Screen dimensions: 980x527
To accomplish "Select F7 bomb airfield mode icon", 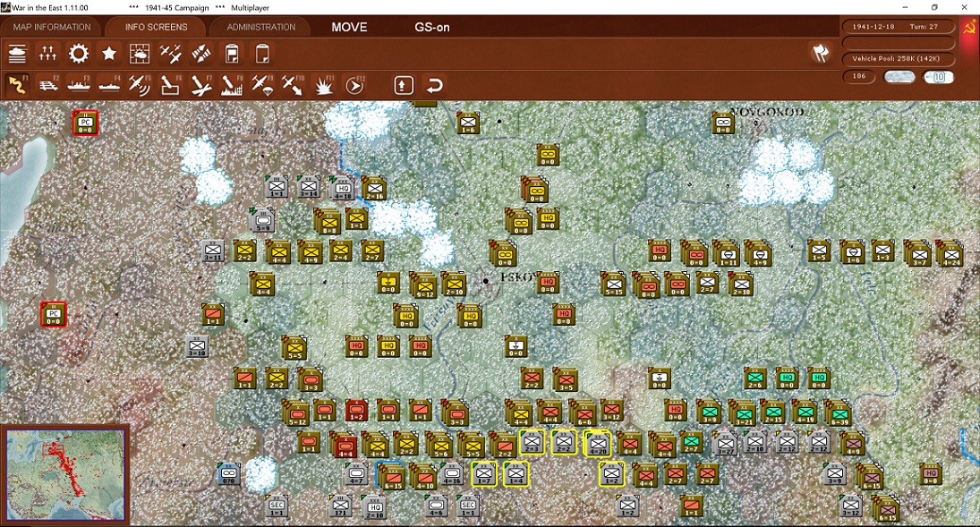I will (200, 85).
